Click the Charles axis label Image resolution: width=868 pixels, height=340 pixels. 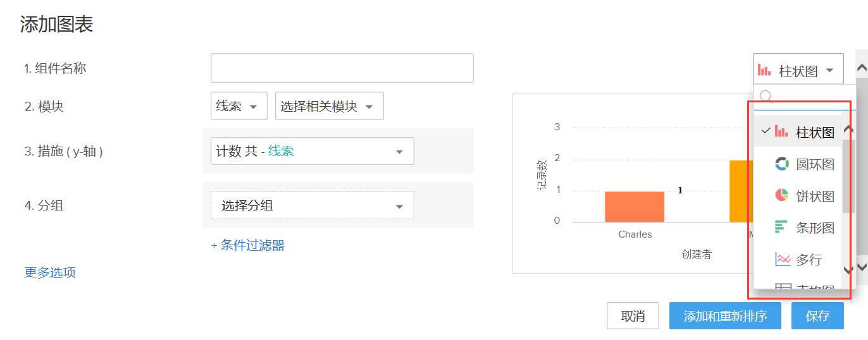point(635,234)
